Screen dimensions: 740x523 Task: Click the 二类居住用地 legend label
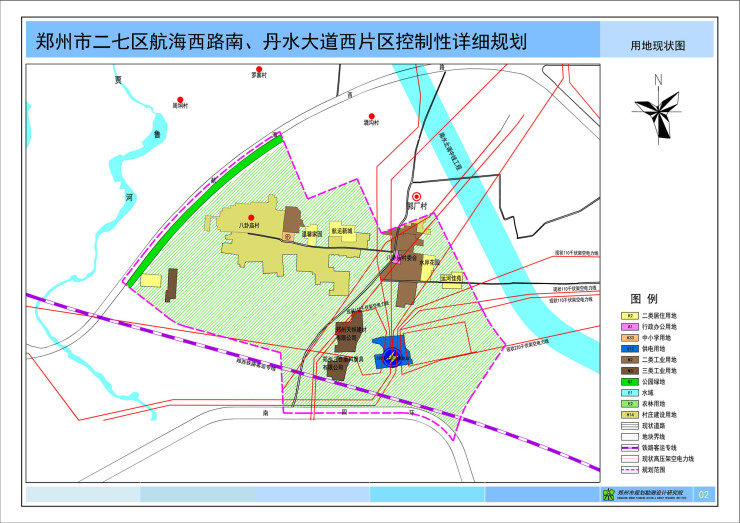tap(659, 316)
